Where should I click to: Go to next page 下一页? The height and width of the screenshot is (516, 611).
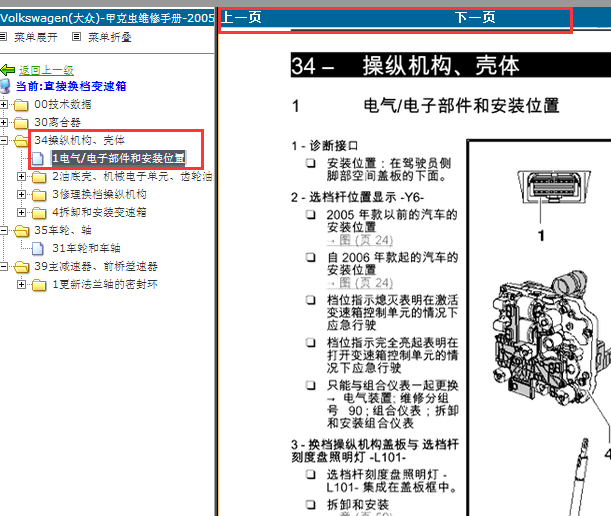(x=475, y=18)
